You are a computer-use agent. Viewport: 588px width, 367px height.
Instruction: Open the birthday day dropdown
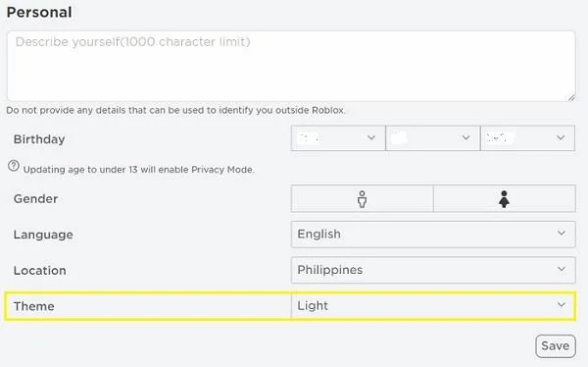(x=432, y=138)
